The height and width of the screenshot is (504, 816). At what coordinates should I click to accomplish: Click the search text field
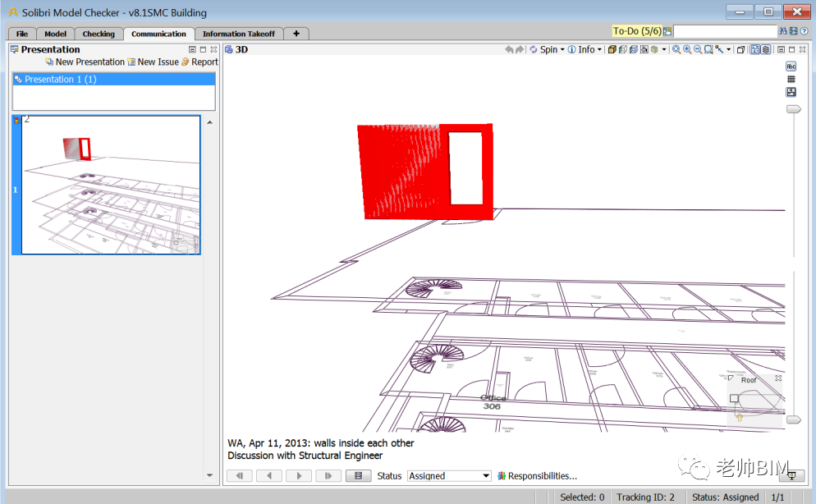pos(725,31)
